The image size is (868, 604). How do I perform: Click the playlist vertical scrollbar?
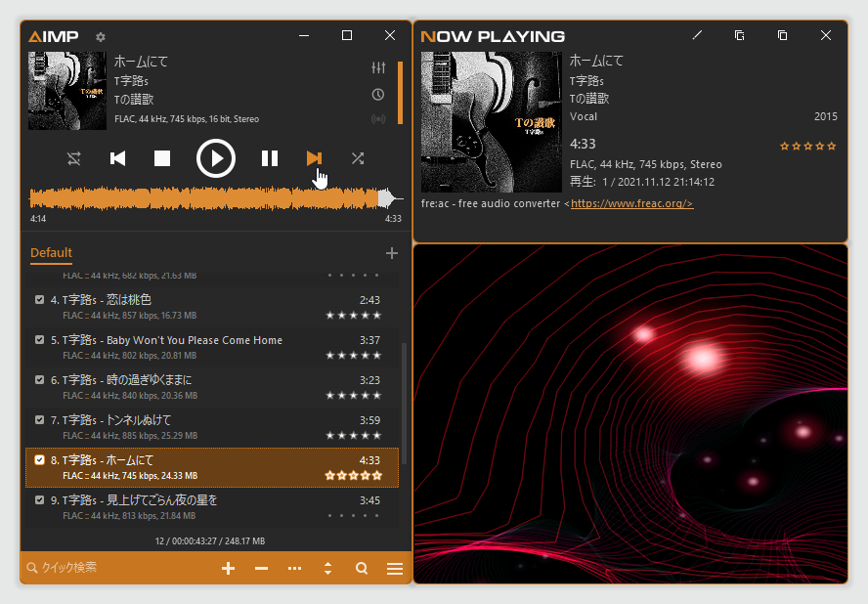pos(404,403)
